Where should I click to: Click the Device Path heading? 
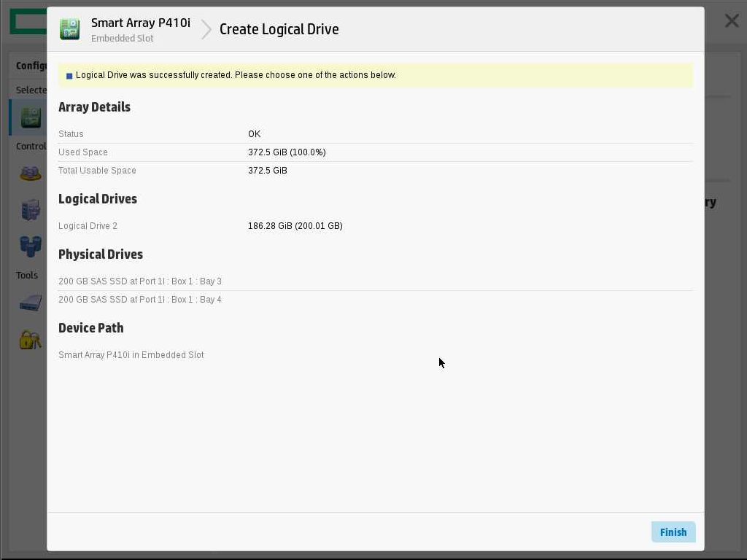(91, 328)
